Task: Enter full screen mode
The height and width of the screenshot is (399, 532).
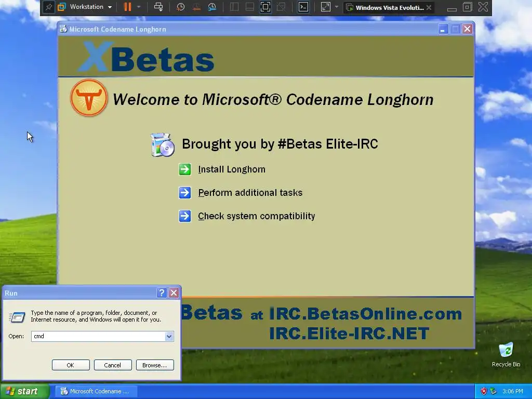Action: pos(265,7)
